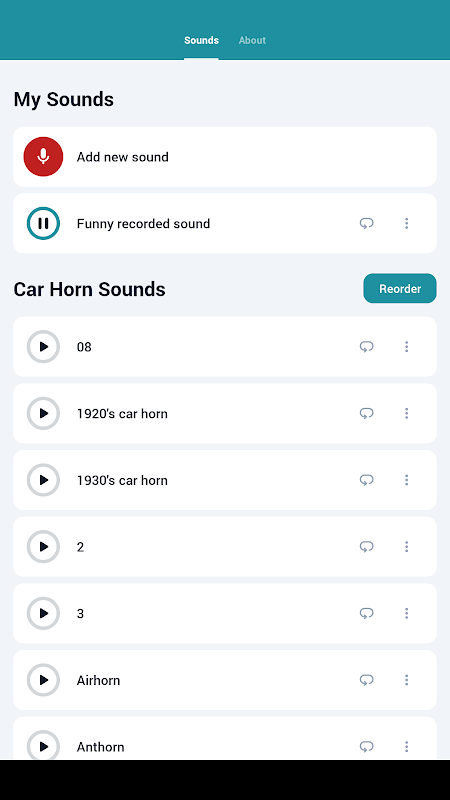The width and height of the screenshot is (450, 800).
Task: Select the Add new sound row
Action: 225,157
